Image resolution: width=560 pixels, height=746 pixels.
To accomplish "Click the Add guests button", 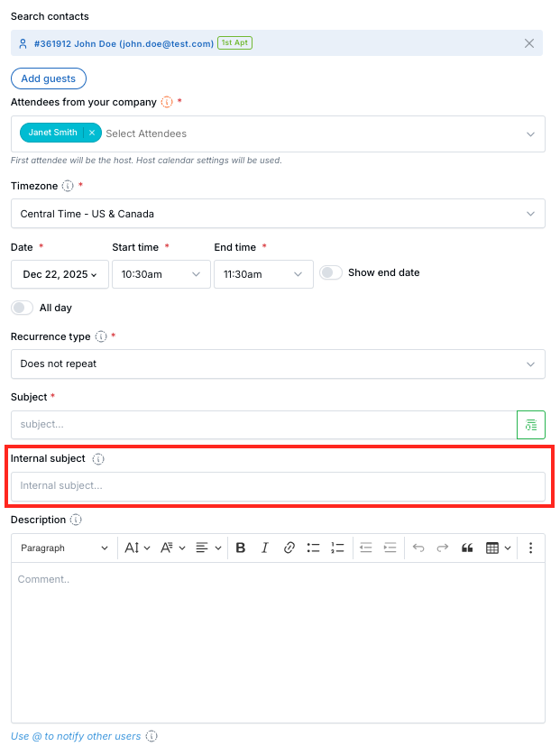I will point(48,78).
